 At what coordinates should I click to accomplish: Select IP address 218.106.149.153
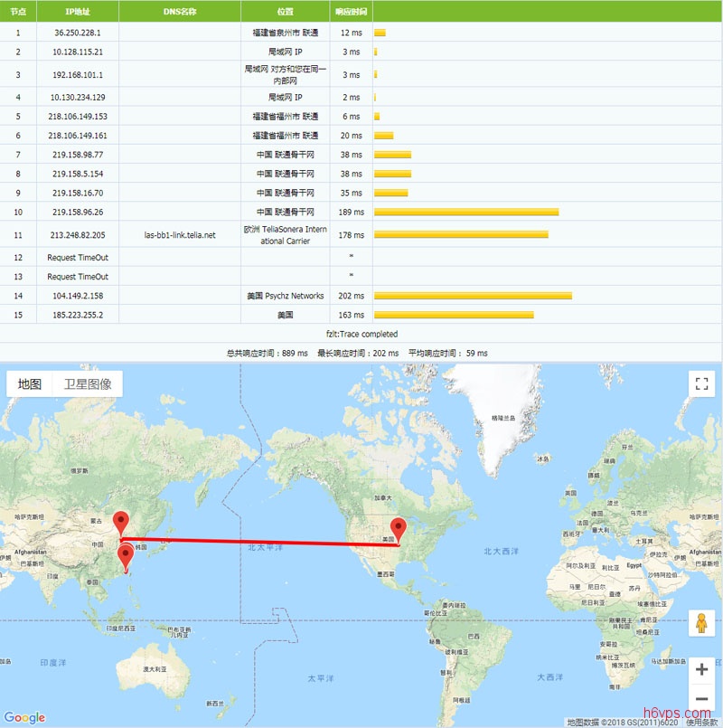(78, 116)
